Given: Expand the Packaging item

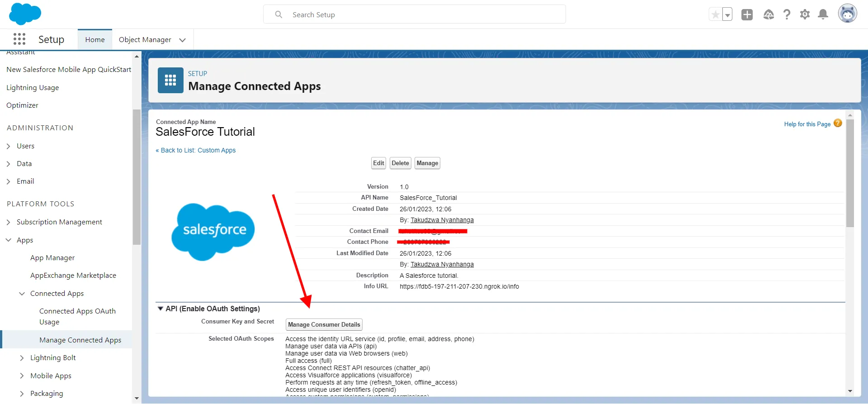Looking at the screenshot, I should point(22,394).
